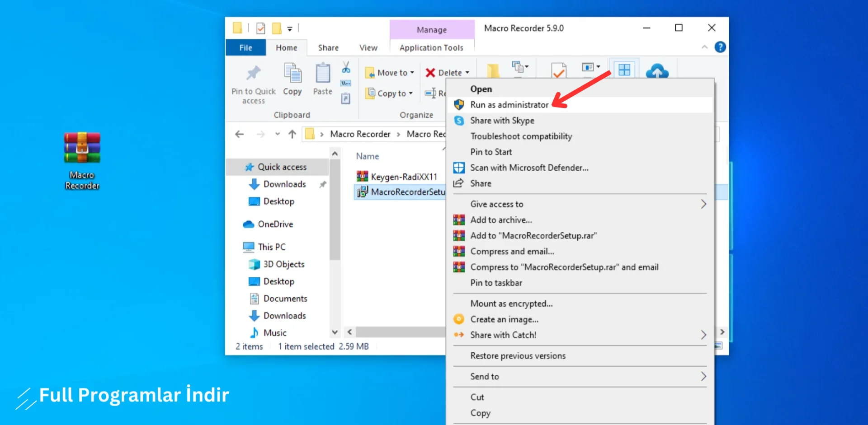Click the New folder icon in ribbon
This screenshot has width=868, height=425.
click(493, 70)
